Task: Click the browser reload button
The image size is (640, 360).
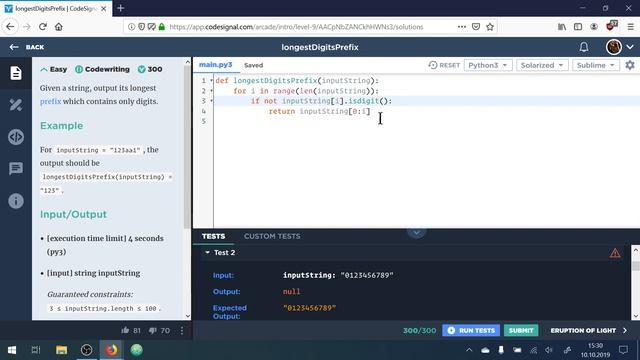Action: (x=42, y=27)
